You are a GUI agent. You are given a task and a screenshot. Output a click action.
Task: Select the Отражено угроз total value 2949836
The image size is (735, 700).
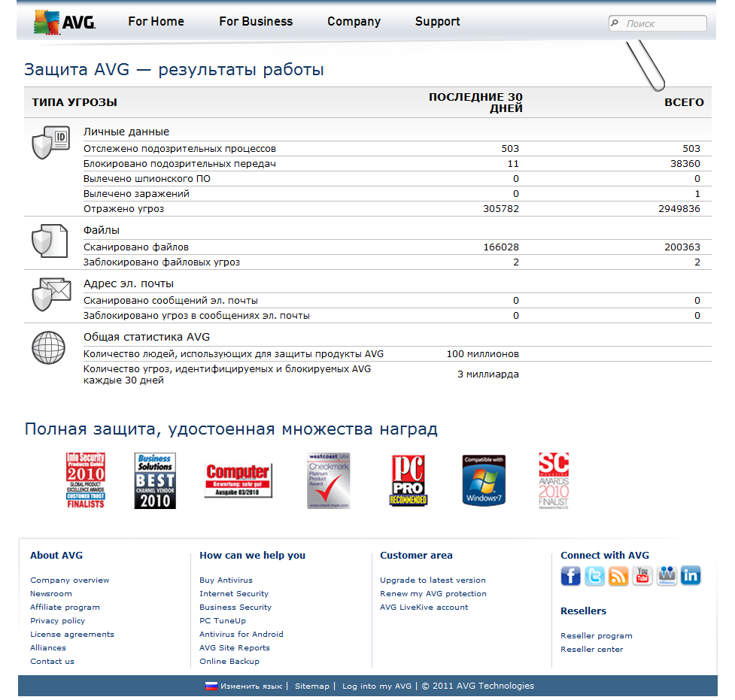pyautogui.click(x=679, y=208)
